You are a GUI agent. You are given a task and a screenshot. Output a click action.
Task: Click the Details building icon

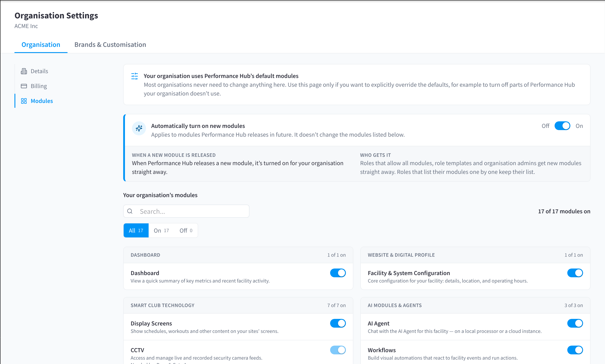tap(24, 71)
